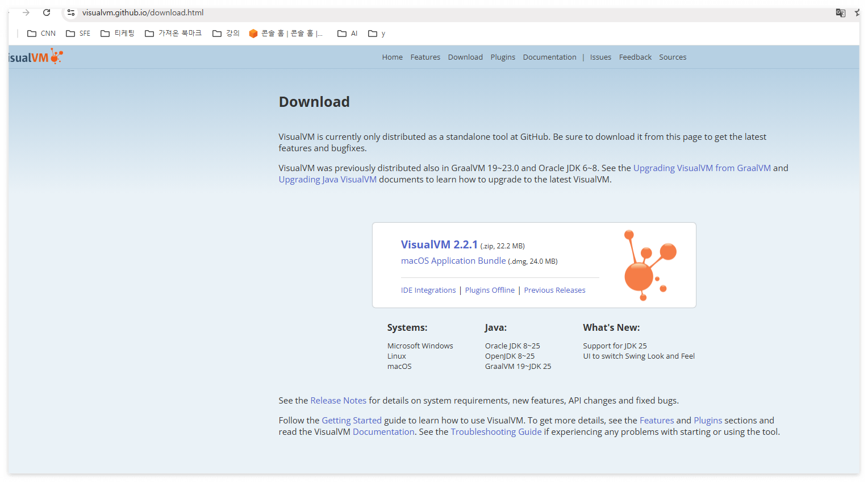The width and height of the screenshot is (868, 482).
Task: Click the browser forward arrow
Action: tap(26, 13)
